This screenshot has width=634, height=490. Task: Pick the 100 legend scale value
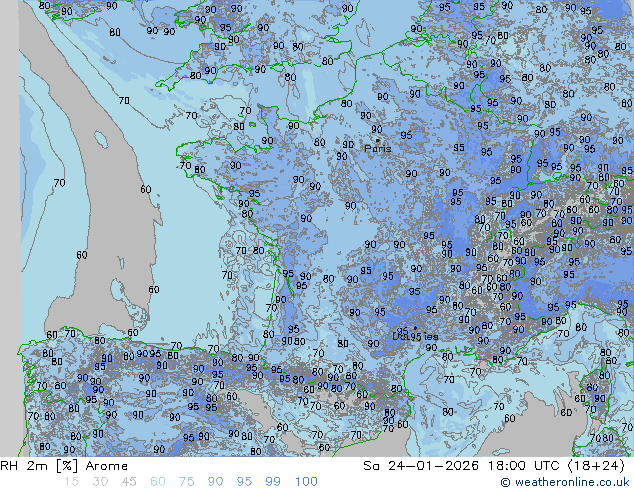(306, 481)
